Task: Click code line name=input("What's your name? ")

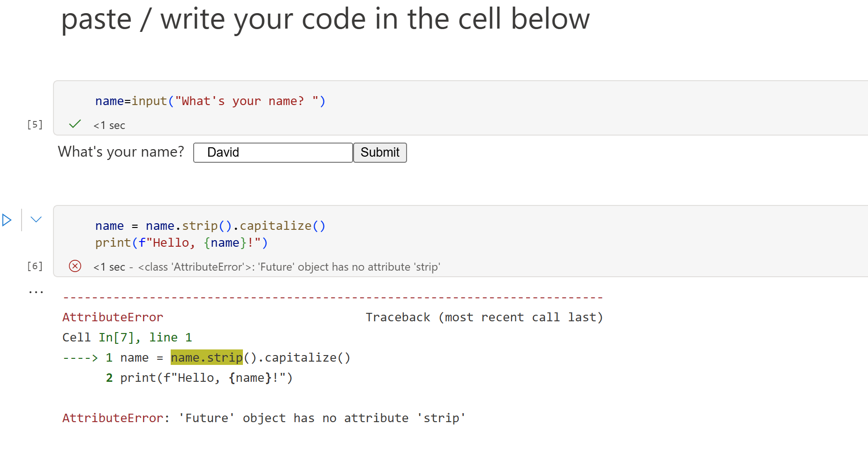Action: coord(210,101)
